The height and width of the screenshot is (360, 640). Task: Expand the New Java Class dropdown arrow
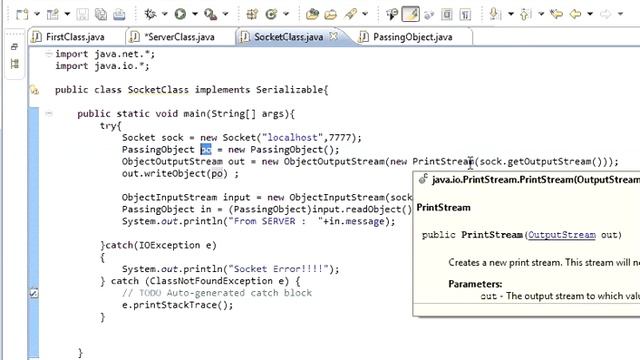coord(286,14)
